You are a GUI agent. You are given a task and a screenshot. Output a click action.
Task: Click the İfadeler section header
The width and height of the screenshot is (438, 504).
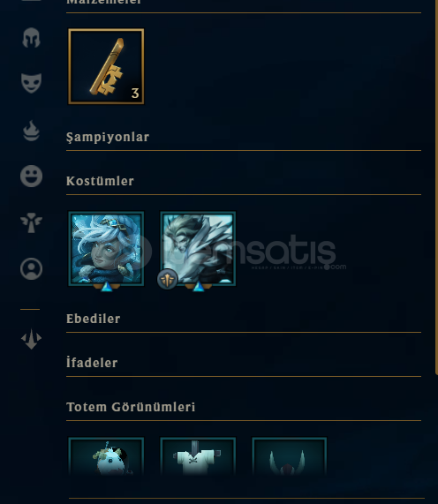click(x=92, y=363)
